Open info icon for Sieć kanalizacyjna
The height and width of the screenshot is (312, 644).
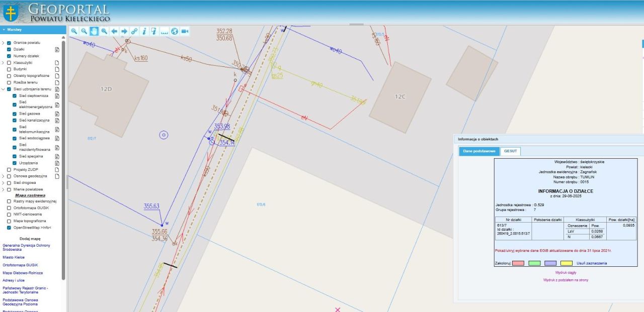point(57,121)
